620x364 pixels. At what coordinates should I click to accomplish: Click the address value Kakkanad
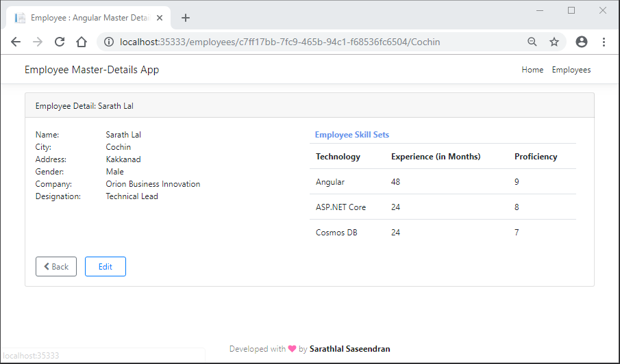(123, 159)
